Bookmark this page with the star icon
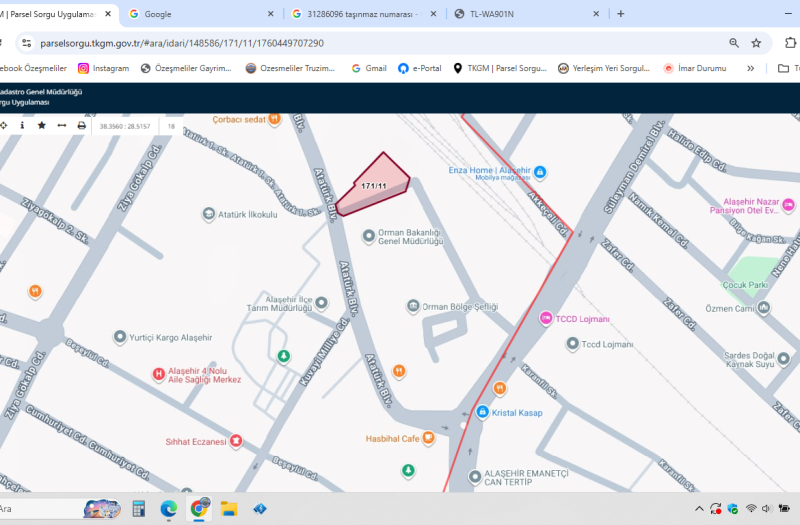Viewport: 800px width, 525px height. pyautogui.click(x=757, y=43)
